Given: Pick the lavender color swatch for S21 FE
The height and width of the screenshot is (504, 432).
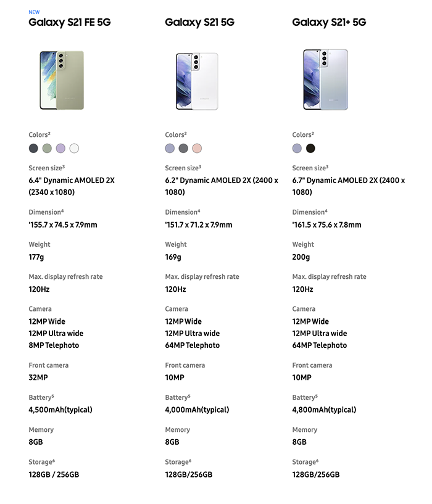Looking at the screenshot, I should (x=60, y=148).
